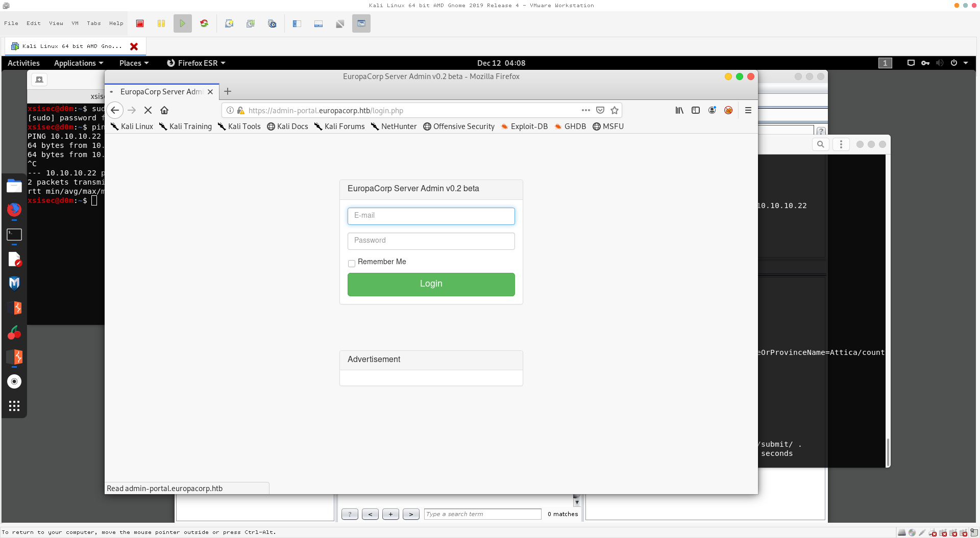980x538 pixels.
Task: Close the Kali Linux VM tab
Action: tap(134, 46)
